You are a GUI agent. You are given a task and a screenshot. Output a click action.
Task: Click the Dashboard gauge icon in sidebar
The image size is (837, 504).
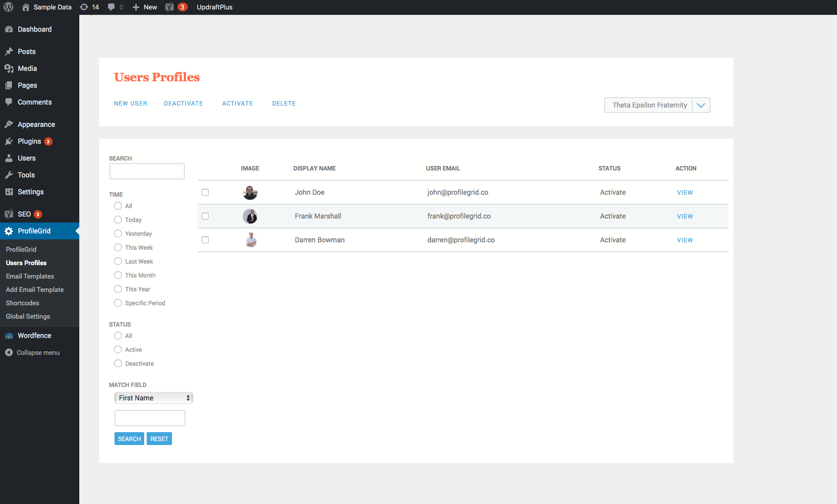(x=9, y=29)
